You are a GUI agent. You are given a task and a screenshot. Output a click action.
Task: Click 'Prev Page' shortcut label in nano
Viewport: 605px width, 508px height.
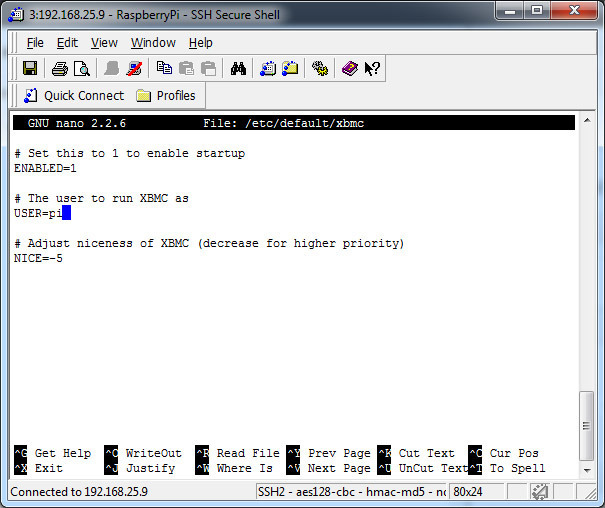(x=339, y=453)
